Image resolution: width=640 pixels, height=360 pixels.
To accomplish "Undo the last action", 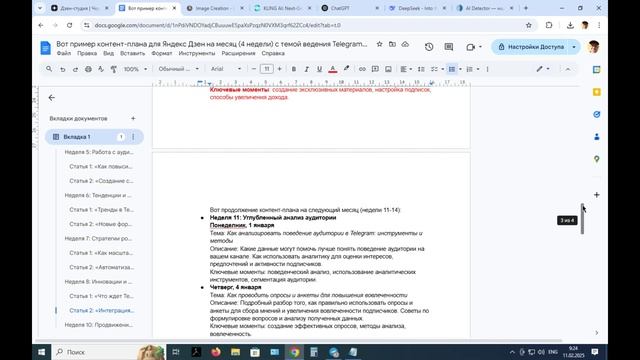I will point(62,69).
